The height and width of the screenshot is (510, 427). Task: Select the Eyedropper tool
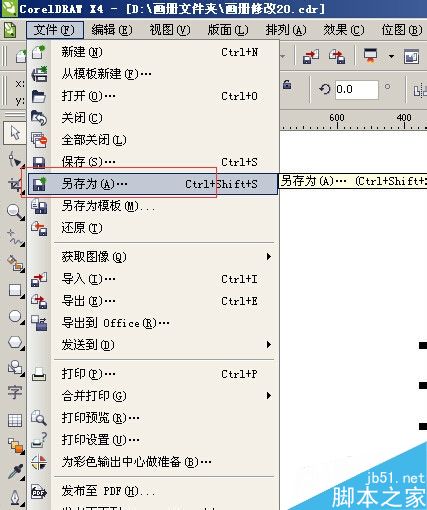(15, 472)
